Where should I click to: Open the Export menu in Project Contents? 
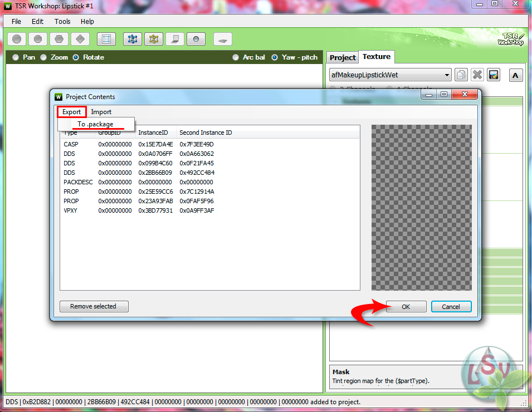[72, 112]
